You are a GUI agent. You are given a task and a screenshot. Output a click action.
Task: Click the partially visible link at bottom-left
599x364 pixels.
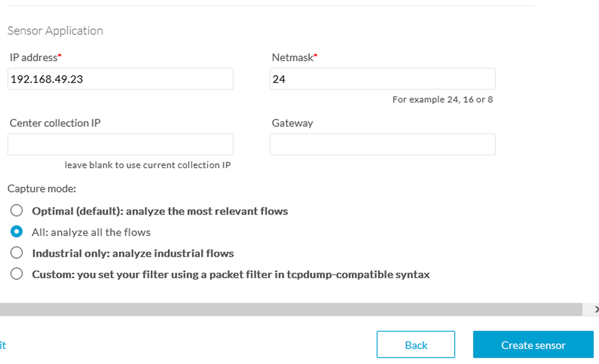click(3, 345)
